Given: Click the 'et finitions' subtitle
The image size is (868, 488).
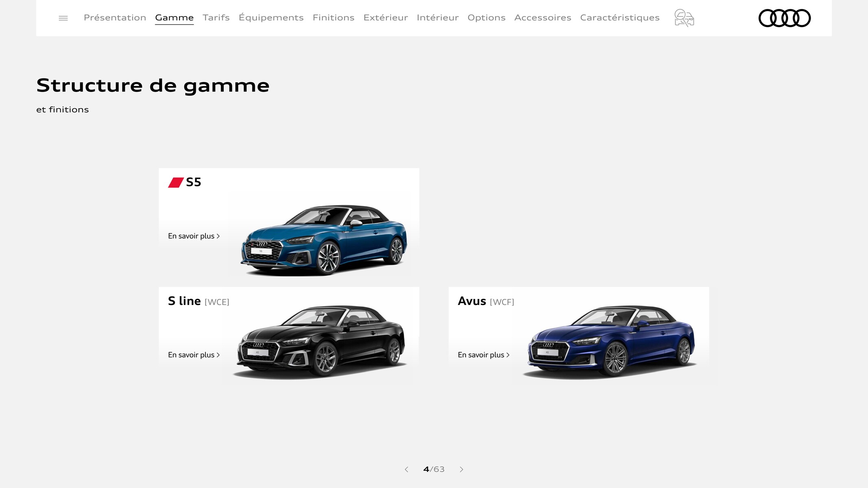Looking at the screenshot, I should point(62,109).
